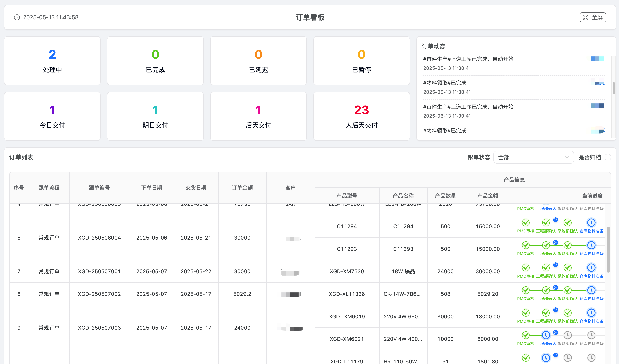Image resolution: width=619 pixels, height=364 pixels.
Task: Click the 交货日期 column header
Action: click(x=196, y=188)
